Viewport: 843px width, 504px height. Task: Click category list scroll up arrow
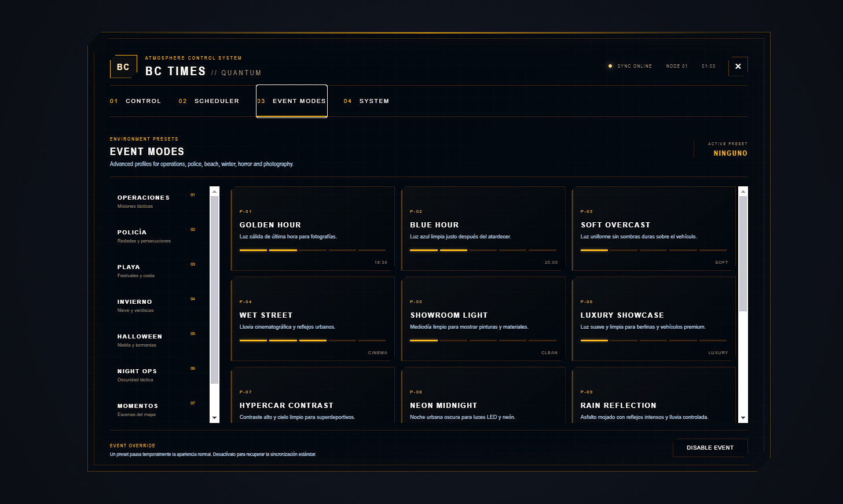coord(215,191)
